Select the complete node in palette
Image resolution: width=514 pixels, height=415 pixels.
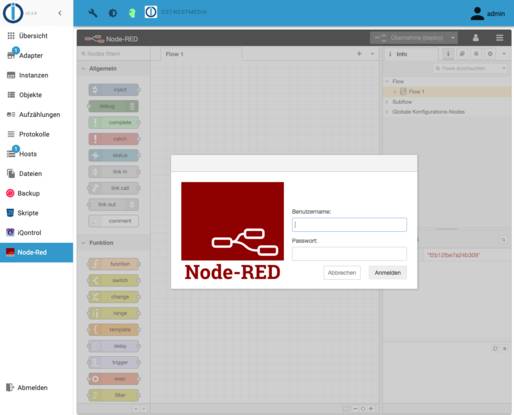(114, 123)
